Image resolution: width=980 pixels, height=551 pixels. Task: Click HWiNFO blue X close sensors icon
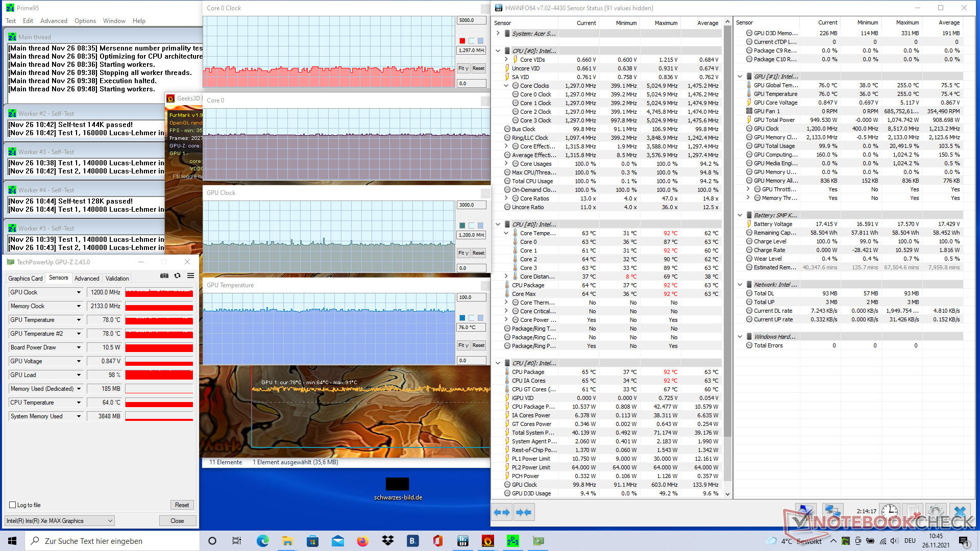pos(960,512)
